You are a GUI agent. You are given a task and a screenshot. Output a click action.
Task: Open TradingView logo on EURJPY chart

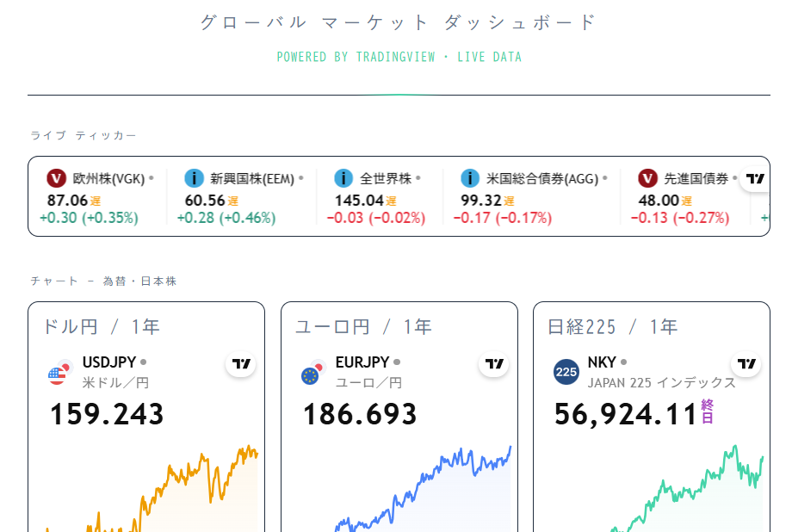click(x=494, y=364)
